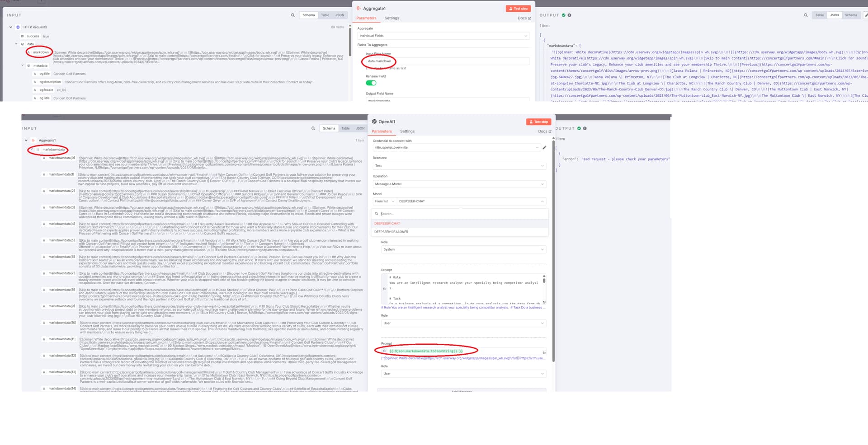Switch OpenAI1 input view to JSON
This screenshot has height=445, width=868.
point(360,128)
